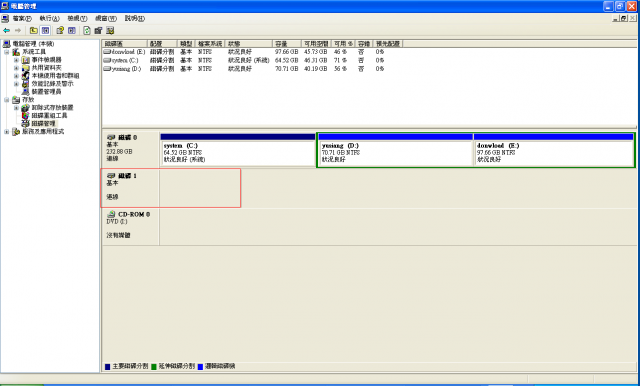The height and width of the screenshot is (386, 640).
Task: Click the 服務及應用程式 icon
Action: click(16, 131)
